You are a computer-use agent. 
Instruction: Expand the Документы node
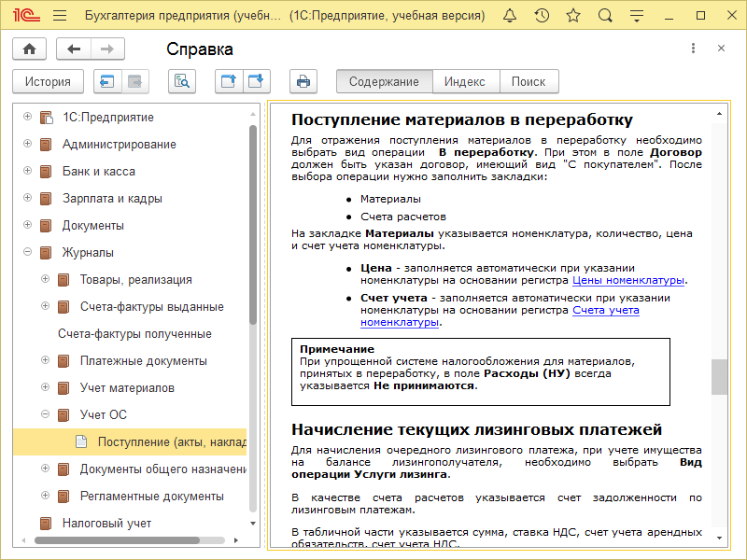(x=28, y=224)
